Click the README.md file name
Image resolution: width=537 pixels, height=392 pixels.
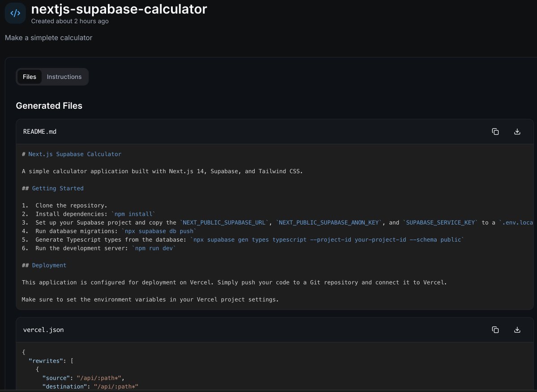40,132
